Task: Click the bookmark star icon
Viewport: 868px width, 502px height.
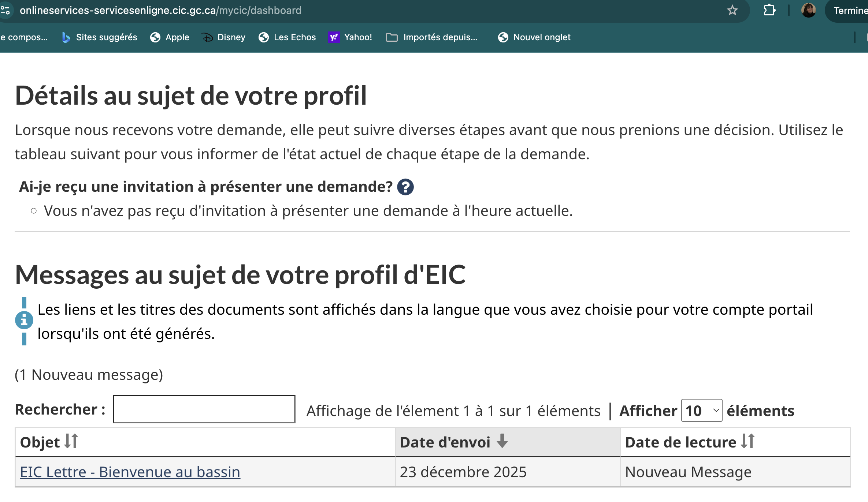Action: pos(732,10)
